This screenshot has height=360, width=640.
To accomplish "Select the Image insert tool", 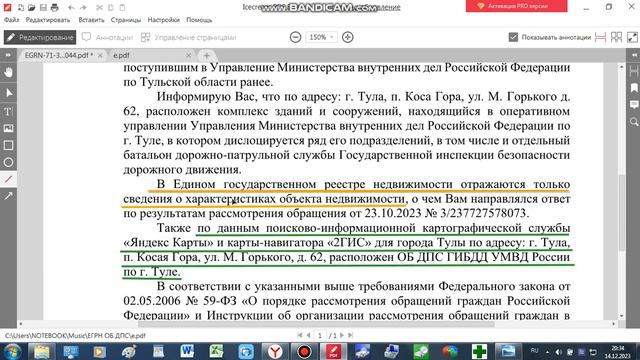I will tap(8, 128).
